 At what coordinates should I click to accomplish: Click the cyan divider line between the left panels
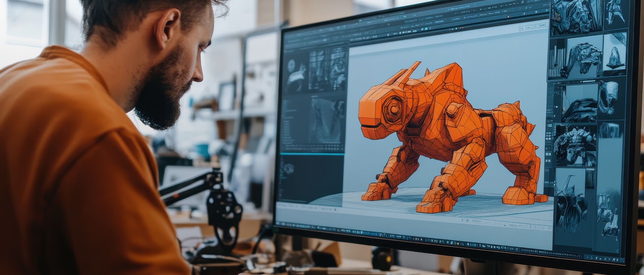coord(312,154)
